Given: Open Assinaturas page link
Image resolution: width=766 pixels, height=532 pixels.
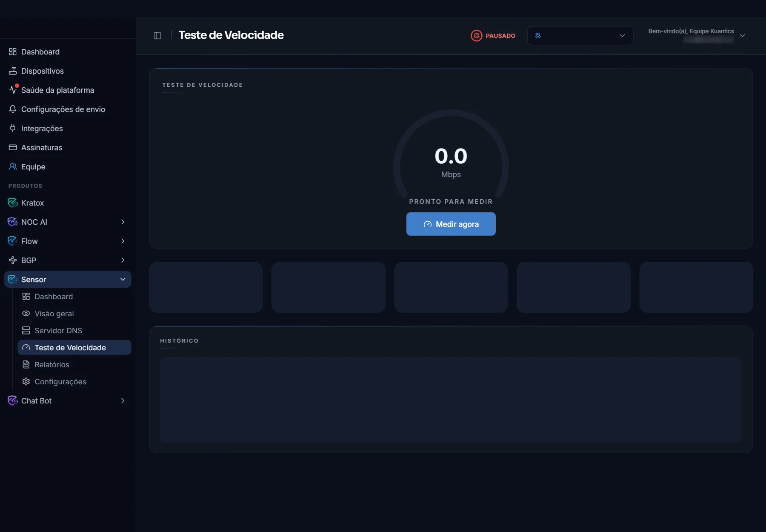Looking at the screenshot, I should [x=68, y=147].
